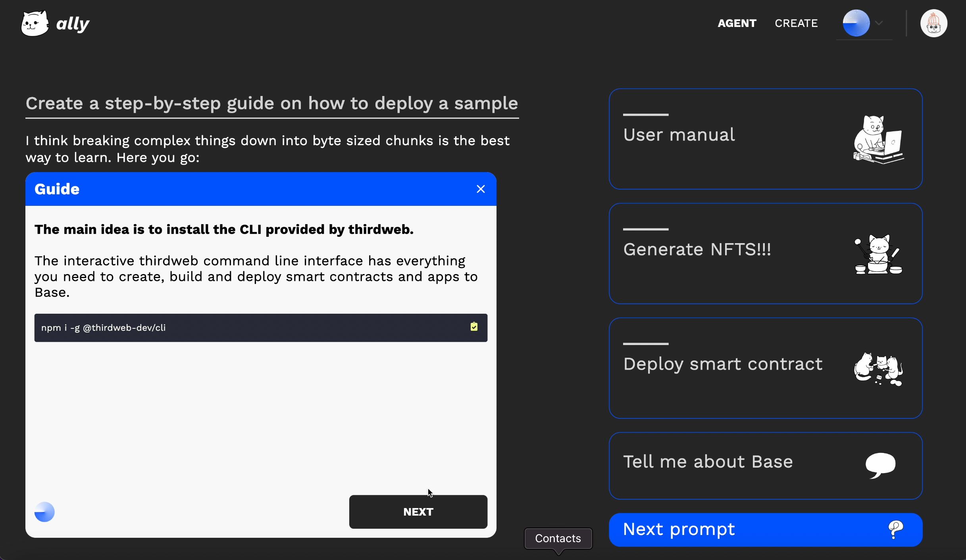Expand the network dropdown chevron

879,23
